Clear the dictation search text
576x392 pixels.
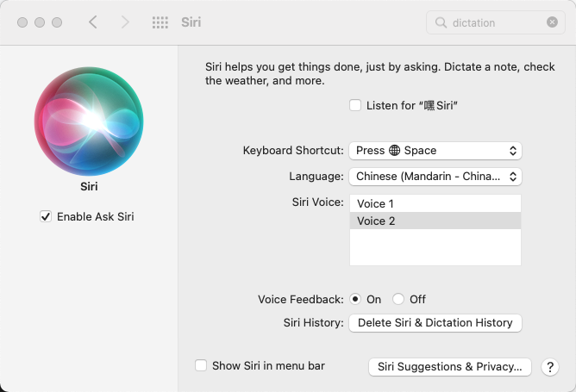(x=552, y=22)
